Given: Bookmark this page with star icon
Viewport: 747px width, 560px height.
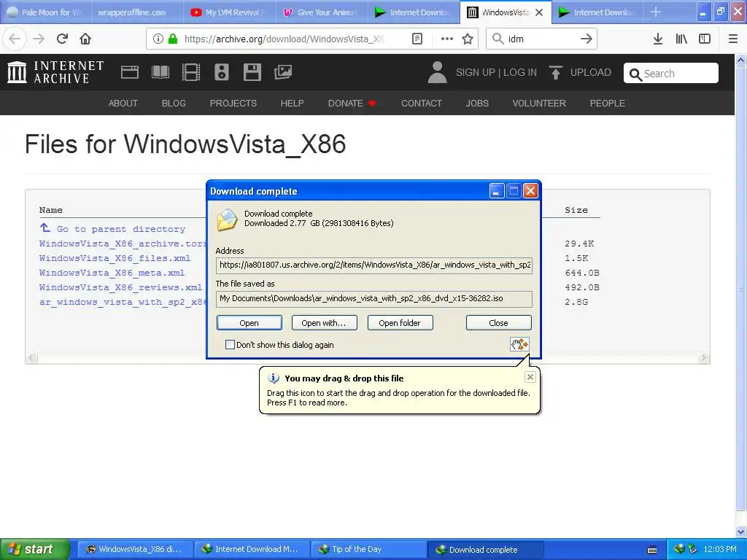Looking at the screenshot, I should click(x=468, y=39).
